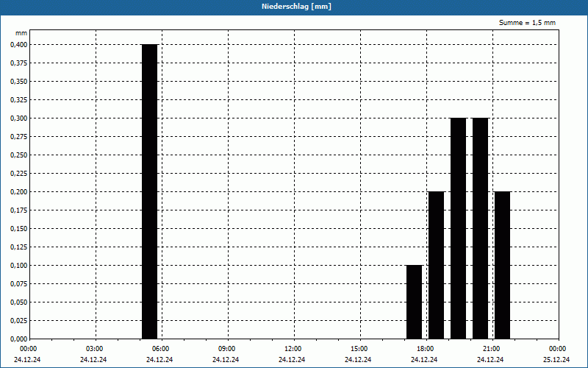
Task: Click the 09:00 time label
Action: pos(227,349)
